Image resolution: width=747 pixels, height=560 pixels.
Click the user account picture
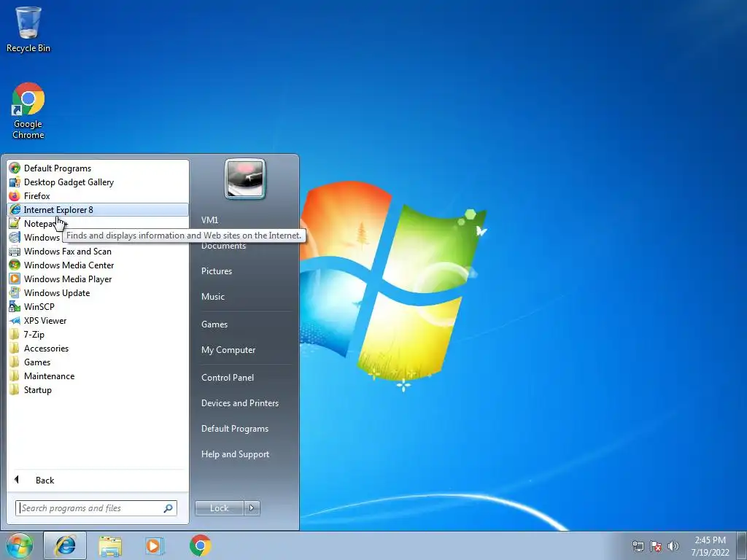point(245,179)
